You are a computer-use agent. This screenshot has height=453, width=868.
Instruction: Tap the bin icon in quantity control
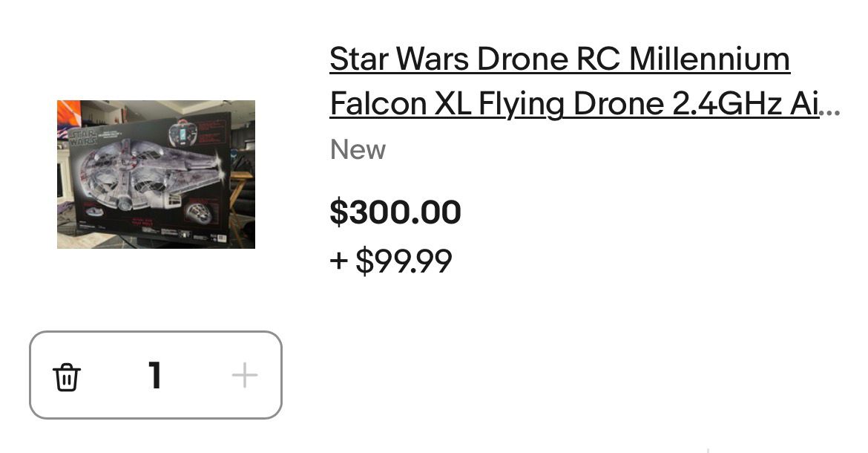point(67,377)
